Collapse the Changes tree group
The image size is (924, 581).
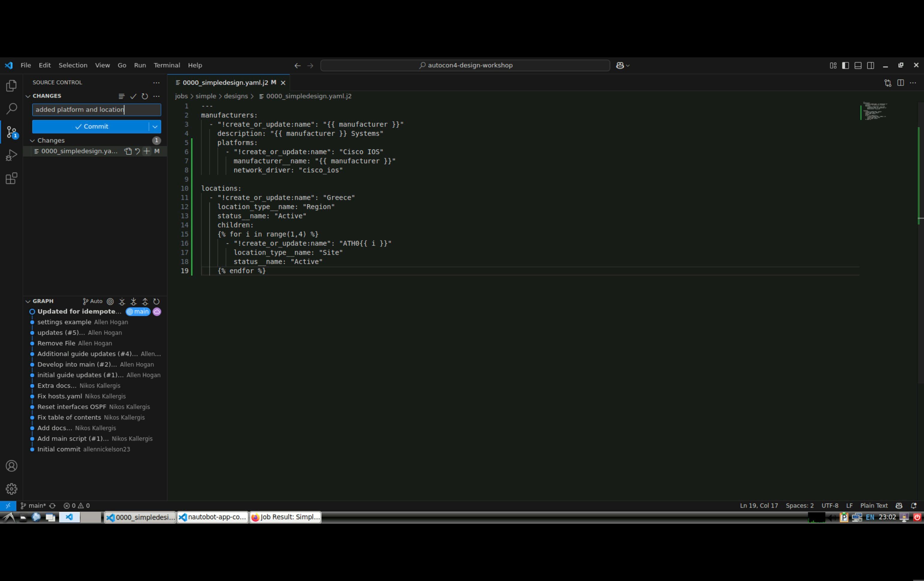pyautogui.click(x=33, y=140)
